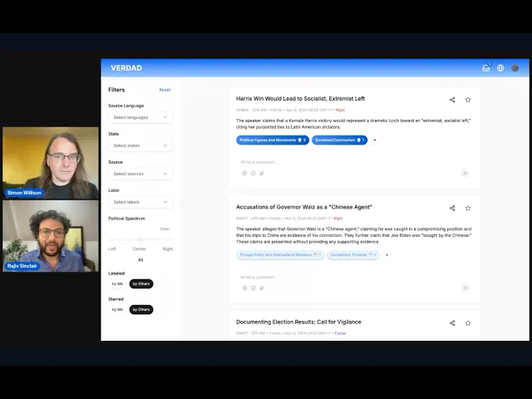532x399 pixels.
Task: Open the Select states dropdown
Action: (x=140, y=145)
